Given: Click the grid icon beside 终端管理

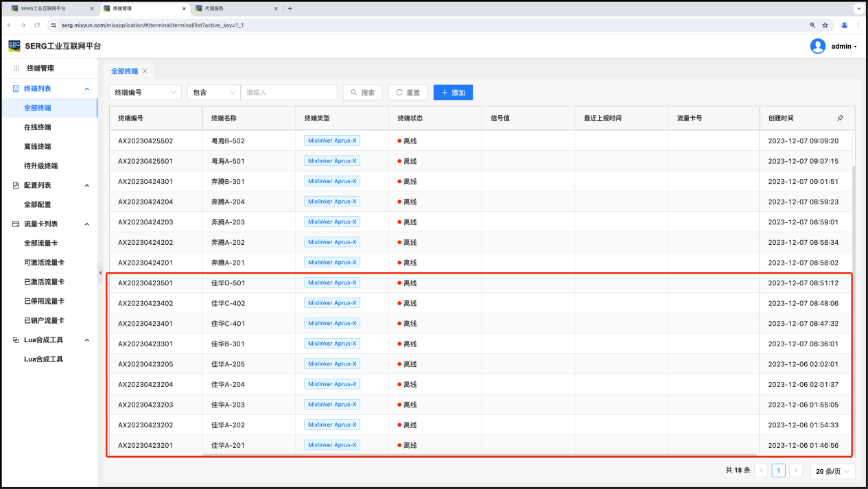Looking at the screenshot, I should point(16,69).
